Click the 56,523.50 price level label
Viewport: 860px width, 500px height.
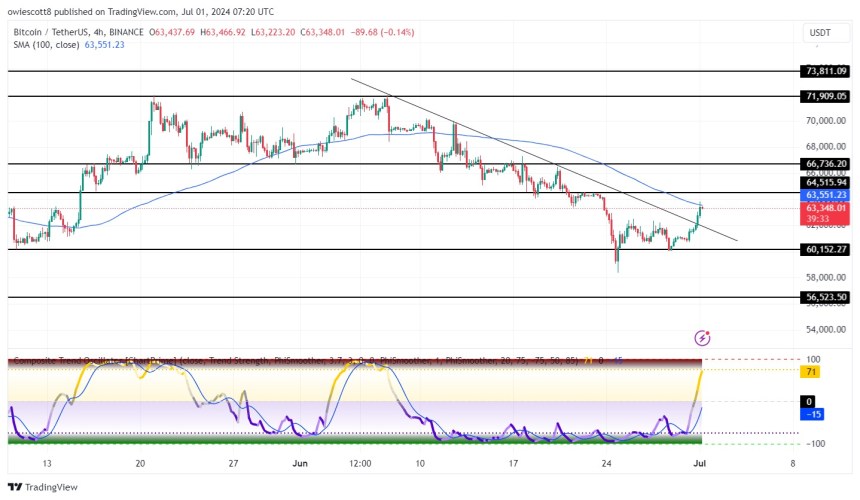[x=826, y=297]
